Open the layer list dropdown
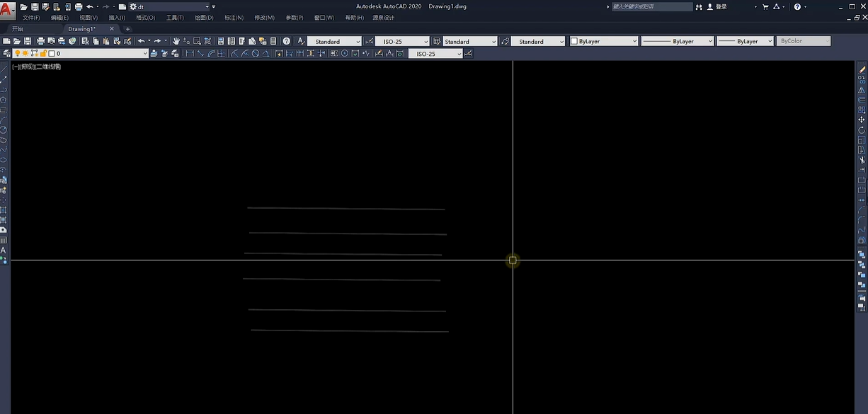This screenshot has width=868, height=414. tap(145, 53)
